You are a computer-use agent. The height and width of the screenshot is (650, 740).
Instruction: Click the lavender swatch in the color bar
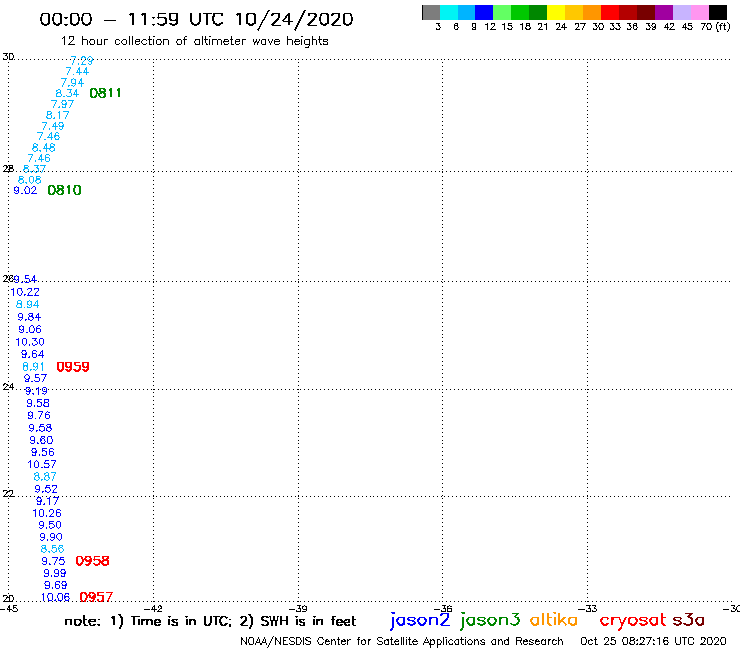tap(681, 12)
